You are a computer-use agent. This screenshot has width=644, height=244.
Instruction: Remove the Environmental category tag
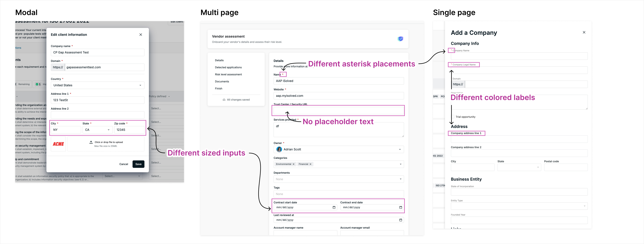point(294,164)
